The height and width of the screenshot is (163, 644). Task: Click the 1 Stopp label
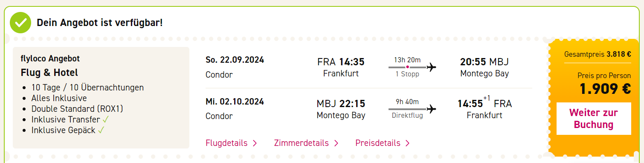[x=407, y=74]
